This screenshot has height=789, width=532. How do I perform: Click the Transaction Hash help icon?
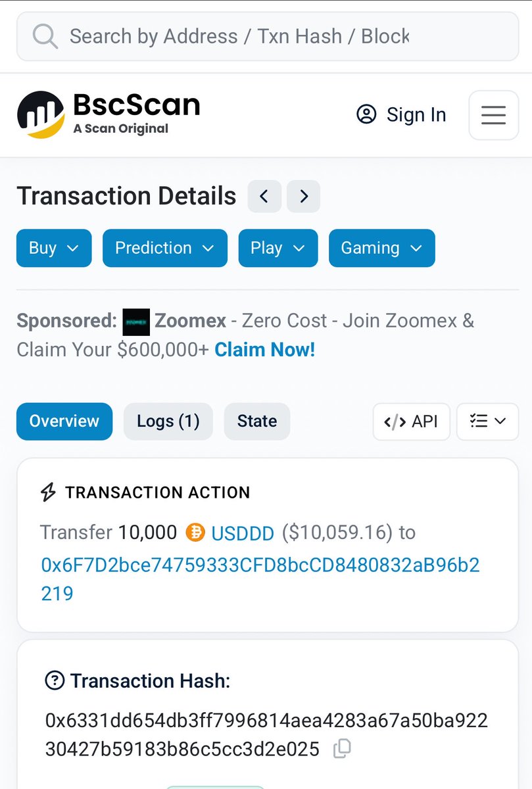[x=55, y=681]
